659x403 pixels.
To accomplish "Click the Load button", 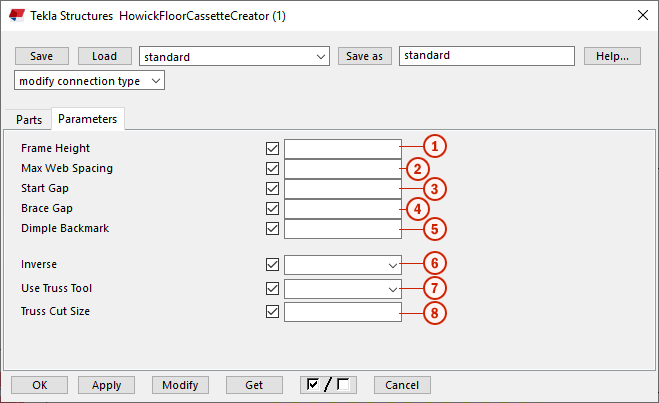I will point(105,56).
